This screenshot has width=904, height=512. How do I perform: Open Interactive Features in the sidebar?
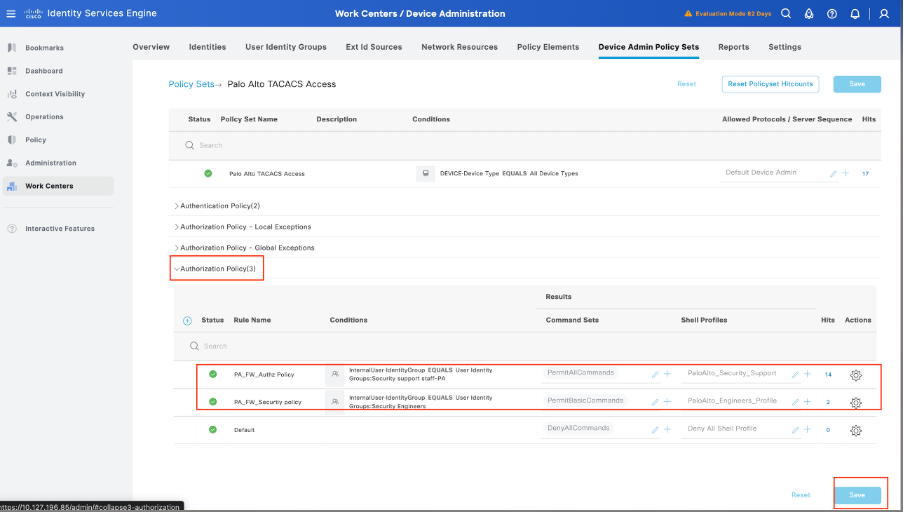pyautogui.click(x=58, y=228)
